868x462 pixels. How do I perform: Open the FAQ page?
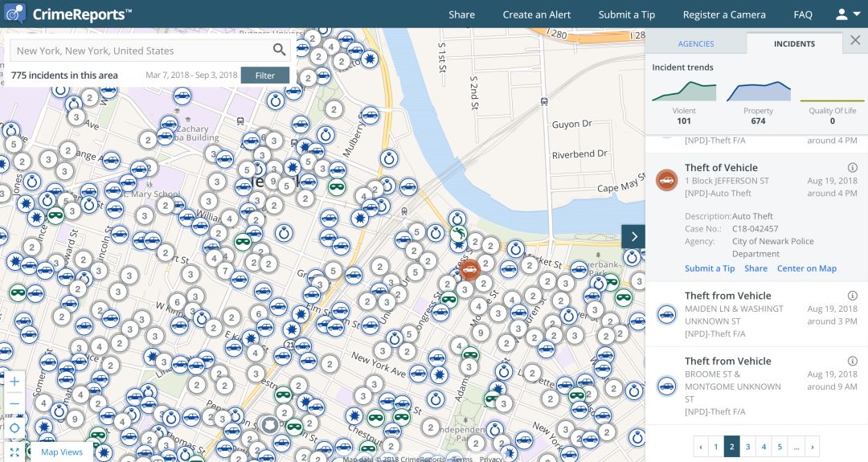point(803,15)
